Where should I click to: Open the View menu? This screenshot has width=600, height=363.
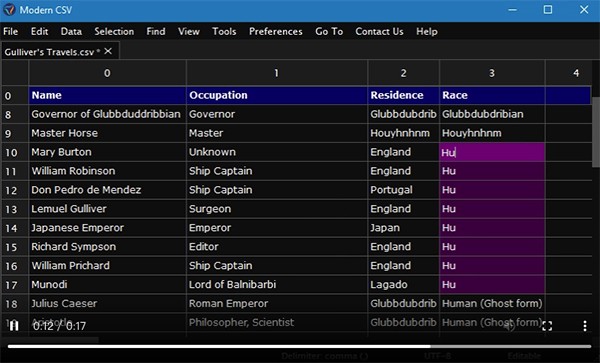pos(189,31)
